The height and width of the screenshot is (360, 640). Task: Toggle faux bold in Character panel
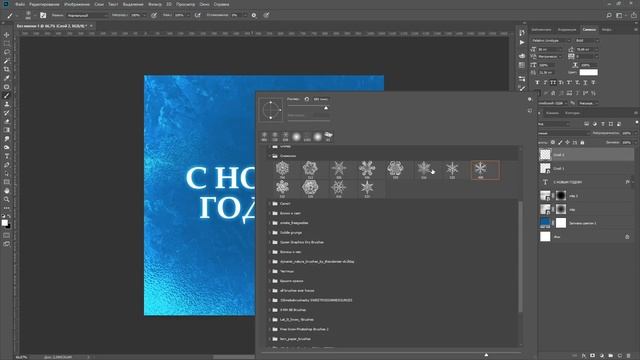click(537, 82)
